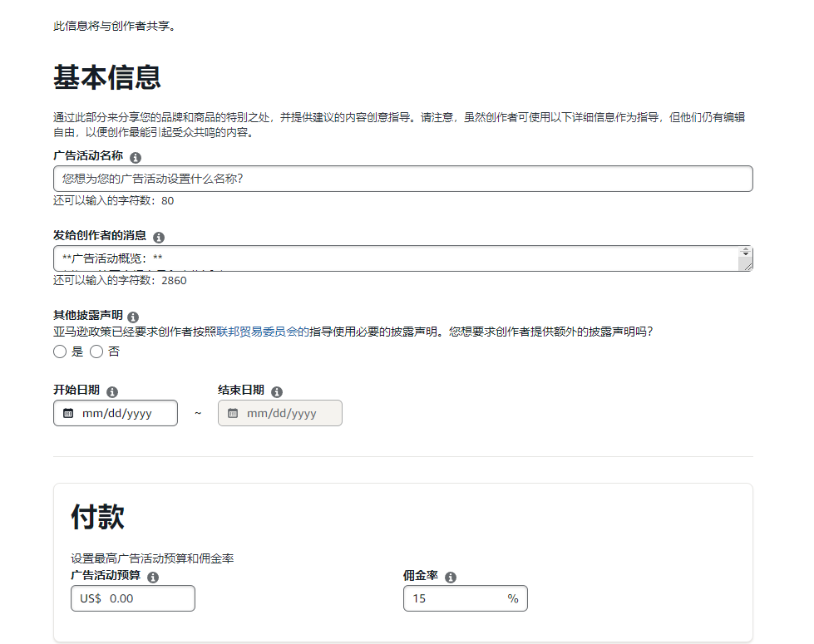
Task: Click the calendar icon in the start date field
Action: [70, 413]
